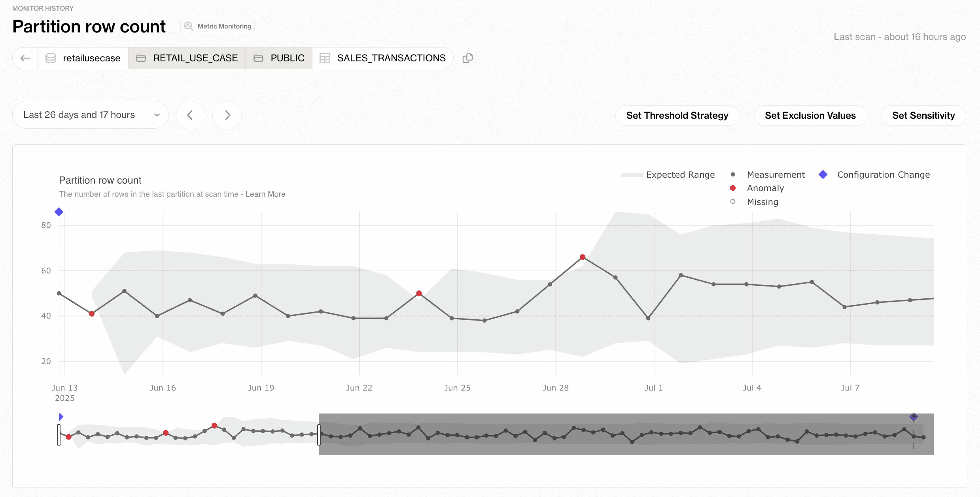Open the RETAIL_USE_CASE breadcrumb

pyautogui.click(x=187, y=58)
